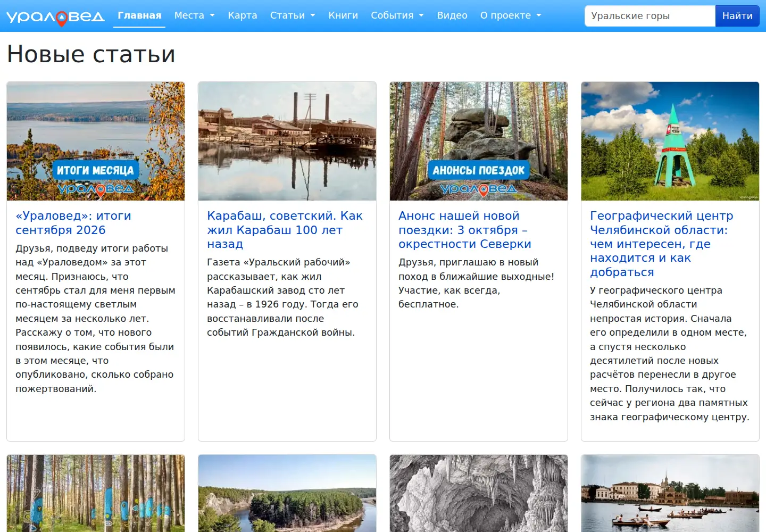Click the Новые статьи heading
766x532 pixels.
pyautogui.click(x=91, y=54)
